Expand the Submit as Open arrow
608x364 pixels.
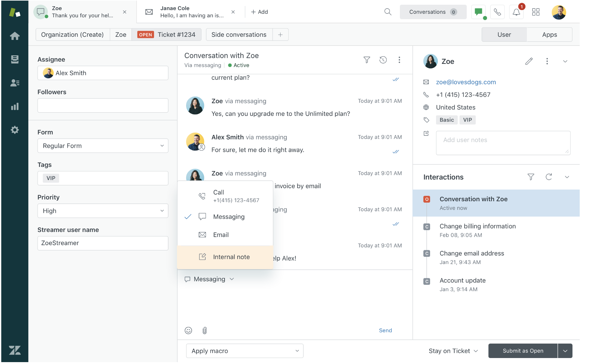565,351
